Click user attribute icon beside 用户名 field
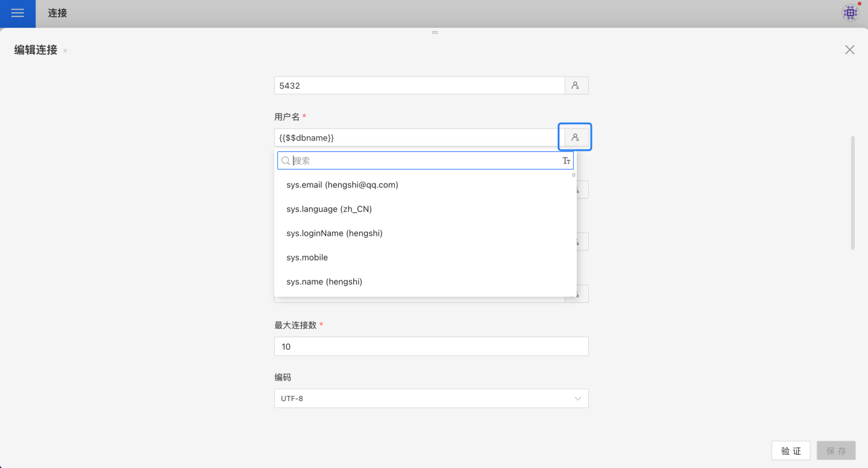The height and width of the screenshot is (468, 868). tap(576, 138)
